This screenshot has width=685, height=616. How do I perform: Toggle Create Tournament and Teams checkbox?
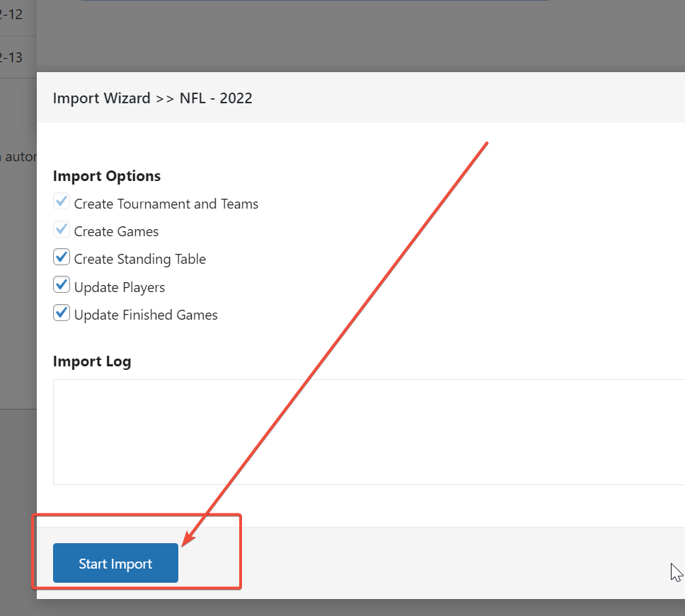coord(62,202)
